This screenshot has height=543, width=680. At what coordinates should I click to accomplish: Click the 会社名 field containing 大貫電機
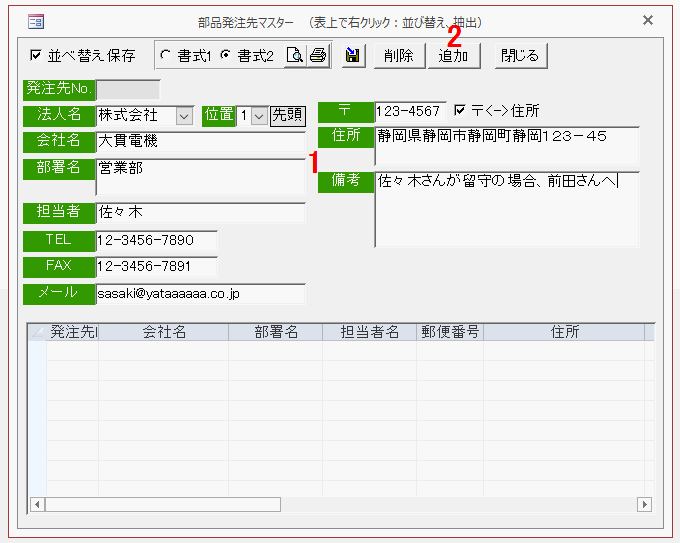(x=200, y=142)
